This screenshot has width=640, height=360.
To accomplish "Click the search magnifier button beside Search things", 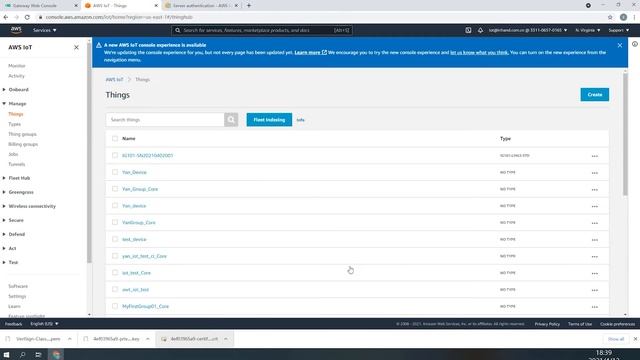I will click(x=231, y=120).
